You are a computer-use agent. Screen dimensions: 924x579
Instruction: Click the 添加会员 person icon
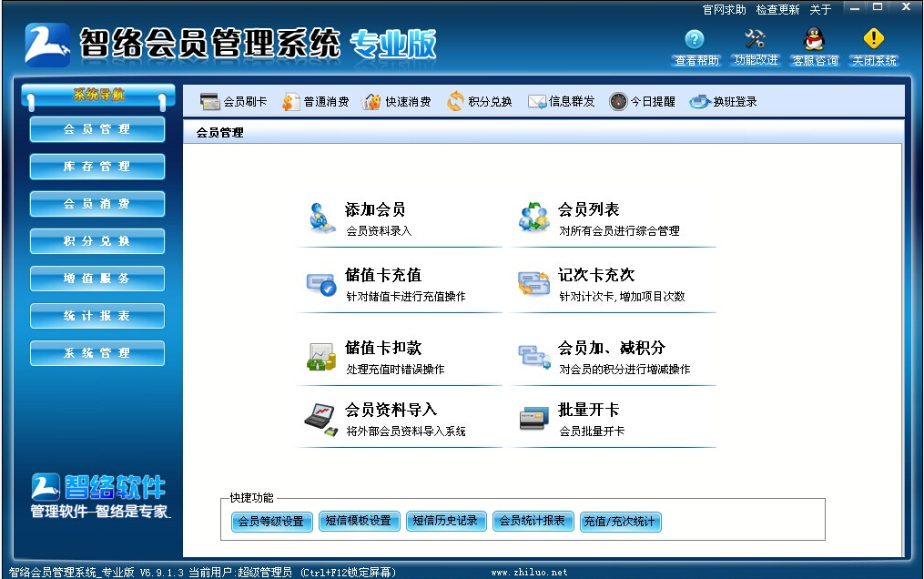(x=321, y=218)
